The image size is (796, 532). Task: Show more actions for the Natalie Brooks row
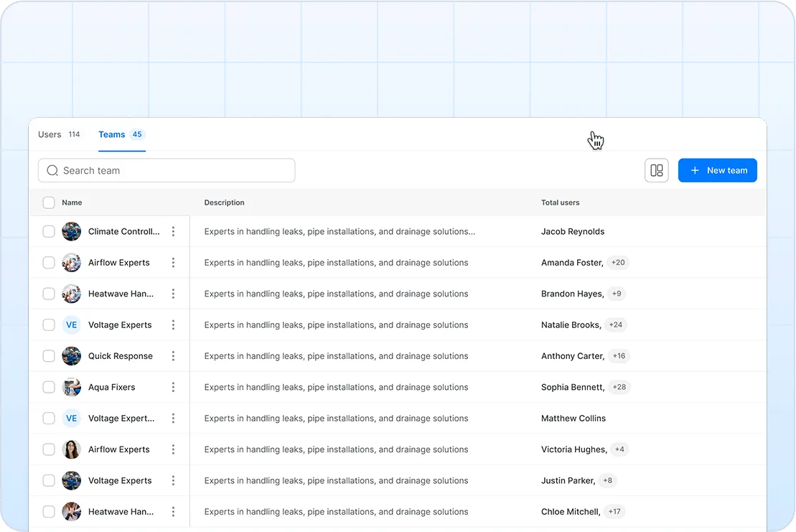(173, 325)
